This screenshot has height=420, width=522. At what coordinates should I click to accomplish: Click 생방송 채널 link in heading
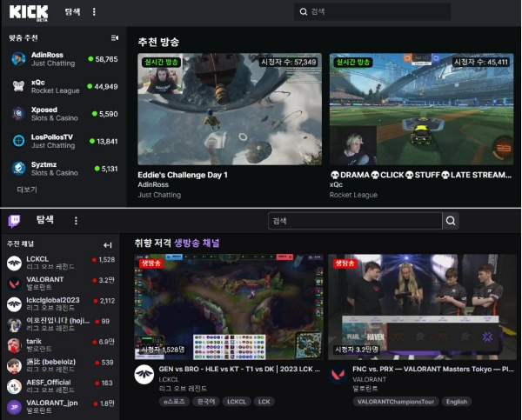pos(197,243)
